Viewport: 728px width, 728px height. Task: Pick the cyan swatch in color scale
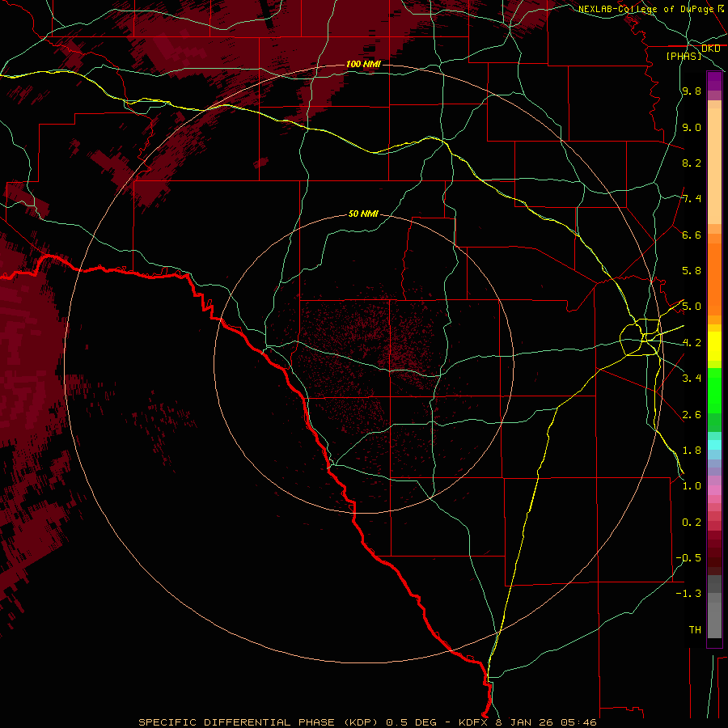coord(714,444)
